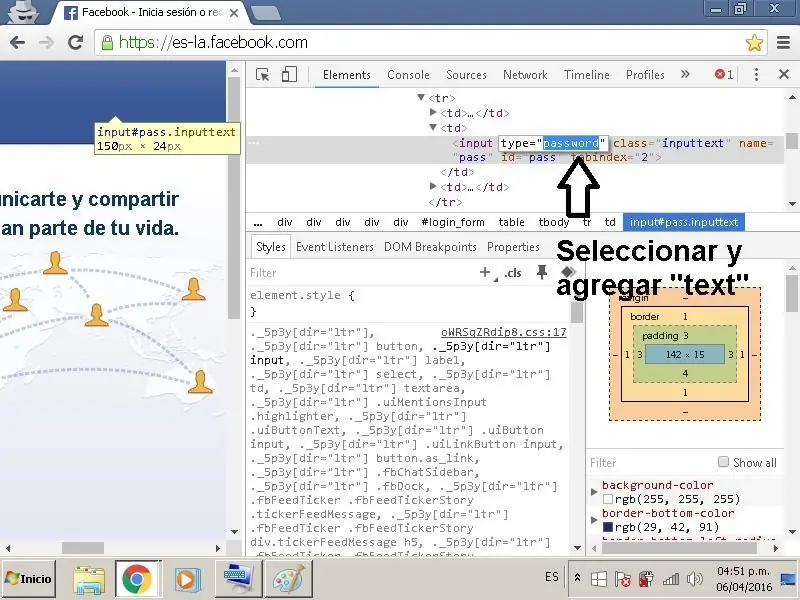
Task: Switch to the Console tab
Action: pos(408,74)
